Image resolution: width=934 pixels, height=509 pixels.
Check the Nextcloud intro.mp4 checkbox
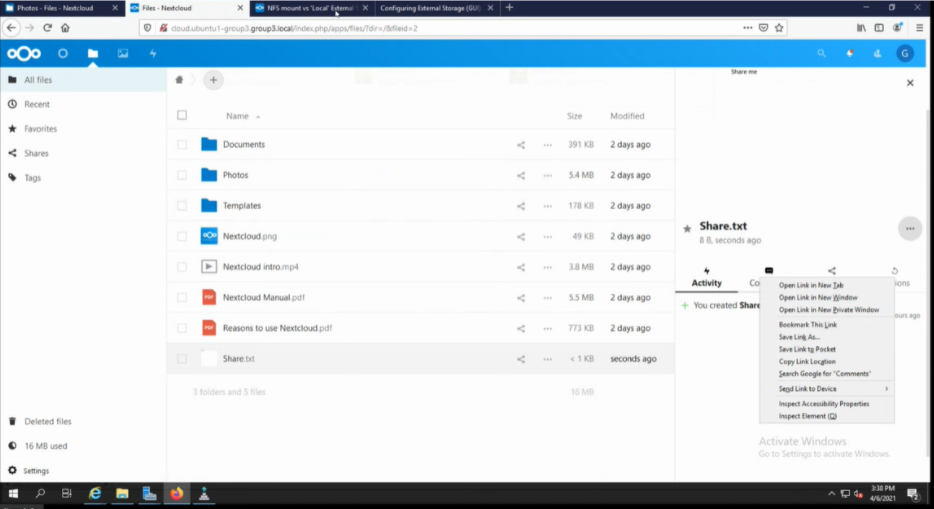182,267
